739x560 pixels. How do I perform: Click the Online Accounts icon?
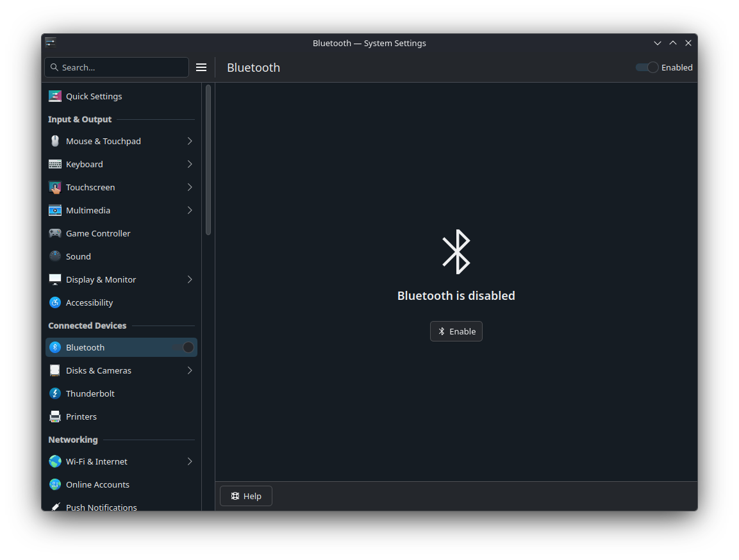pos(55,484)
